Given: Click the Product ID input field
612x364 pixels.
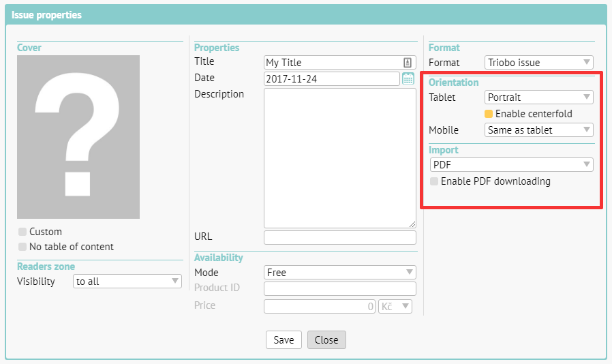Looking at the screenshot, I should pyautogui.click(x=340, y=288).
